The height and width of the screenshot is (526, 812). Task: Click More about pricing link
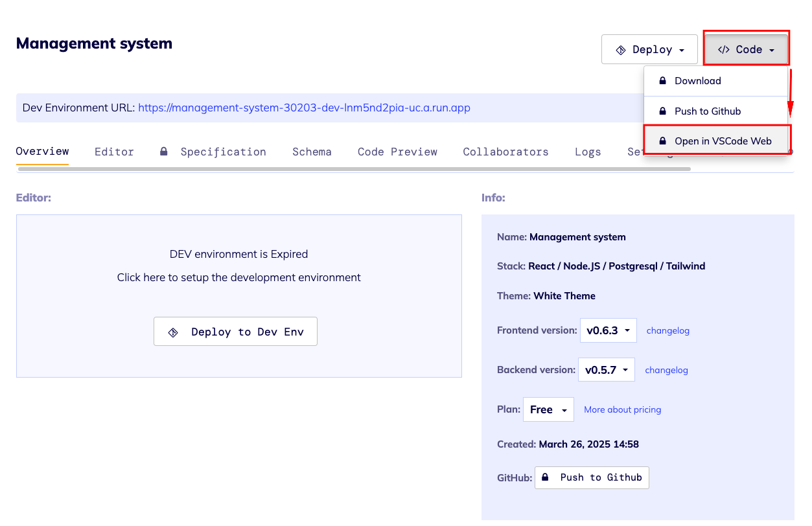pos(622,409)
